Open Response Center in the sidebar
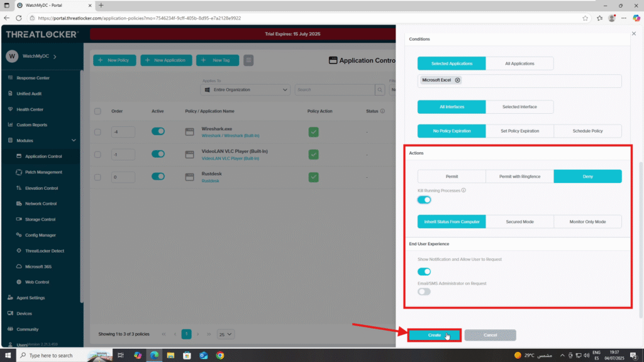644x362 pixels. [x=33, y=78]
